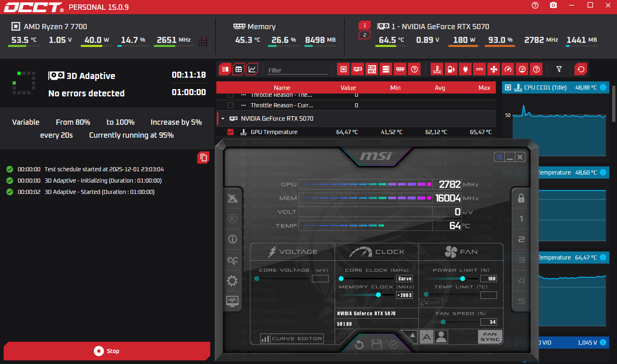This screenshot has width=617, height=364.
Task: Save the current Afterburner profile
Action: pos(377,345)
